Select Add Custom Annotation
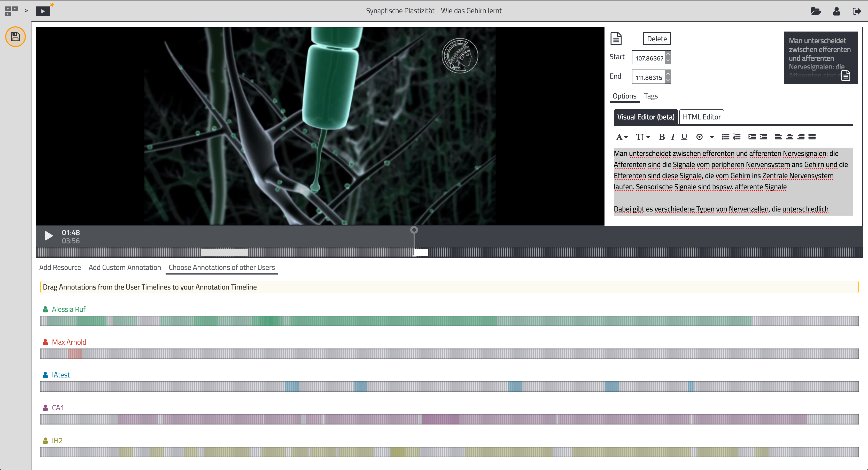Screen dimensions: 868x470 [x=125, y=267]
